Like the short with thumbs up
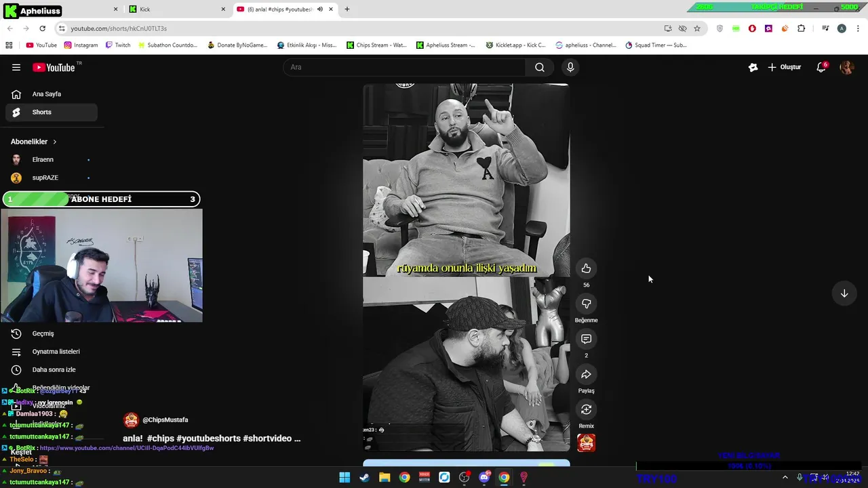This screenshot has height=488, width=868. click(587, 268)
